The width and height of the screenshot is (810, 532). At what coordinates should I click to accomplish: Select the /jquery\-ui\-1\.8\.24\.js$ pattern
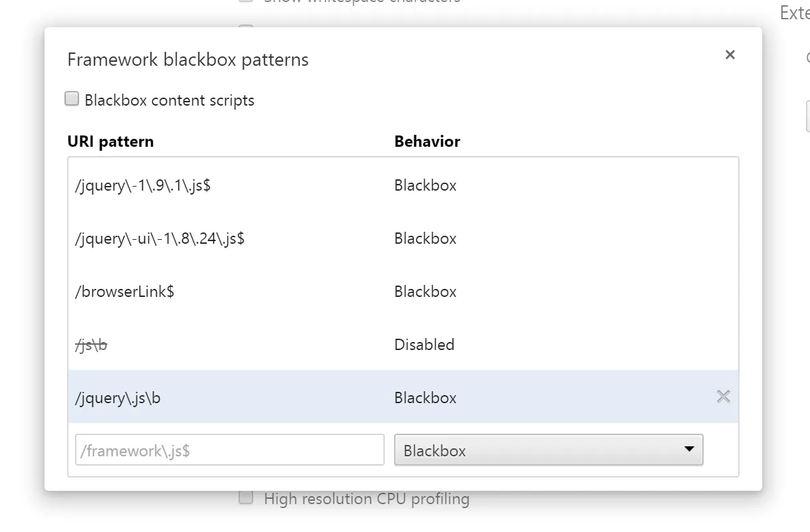(x=160, y=238)
